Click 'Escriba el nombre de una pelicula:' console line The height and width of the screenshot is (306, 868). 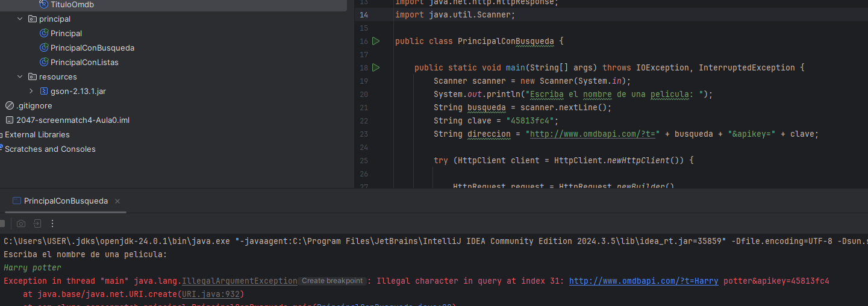click(x=85, y=254)
